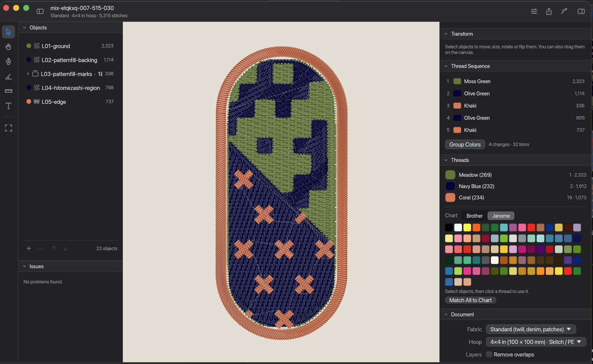593x364 pixels.
Task: Enable the Remove overlaps checkbox
Action: pos(489,355)
